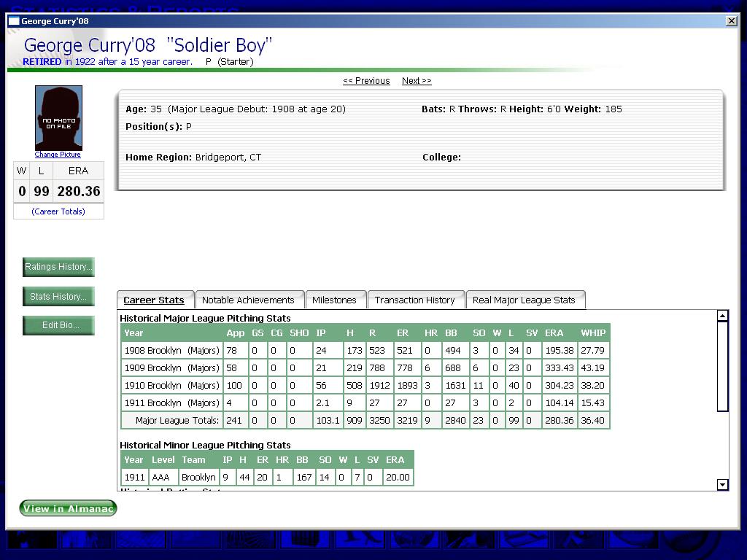This screenshot has height=560, width=747.
Task: Click the App column header
Action: pyautogui.click(x=236, y=332)
